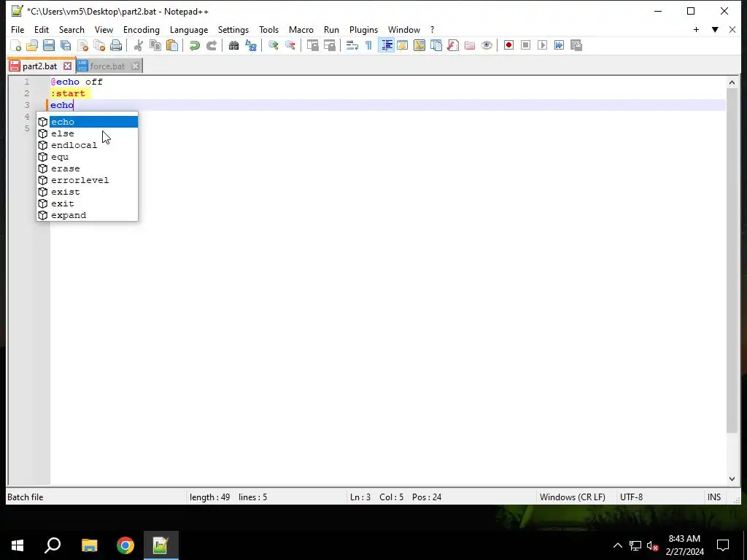The height and width of the screenshot is (560, 747).
Task: Click the Cut scissors icon
Action: click(x=138, y=45)
